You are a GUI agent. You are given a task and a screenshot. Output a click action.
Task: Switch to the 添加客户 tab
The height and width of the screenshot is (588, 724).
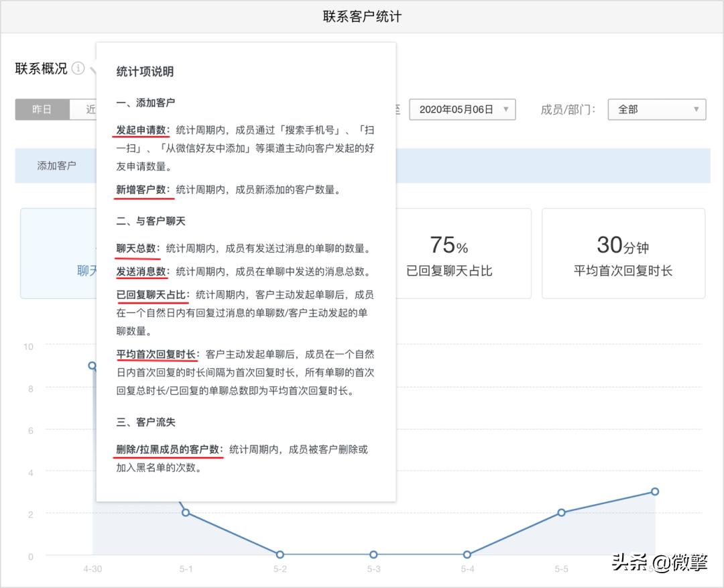pos(56,165)
